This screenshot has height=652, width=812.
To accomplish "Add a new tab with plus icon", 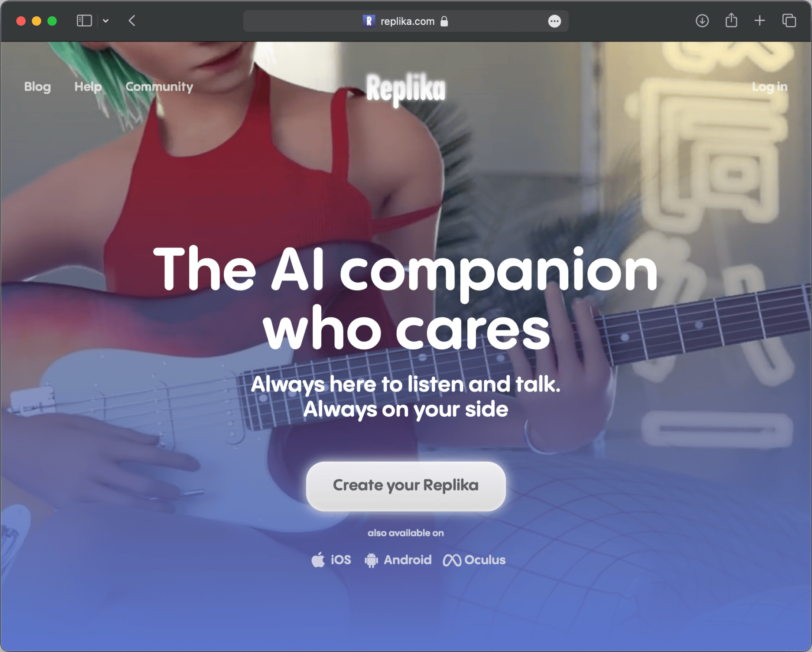I will tap(759, 21).
